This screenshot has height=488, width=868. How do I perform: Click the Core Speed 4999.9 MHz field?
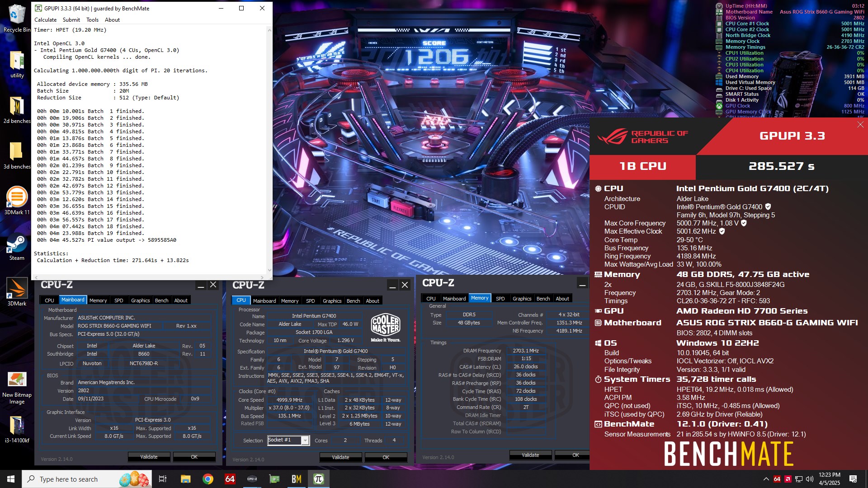(289, 400)
